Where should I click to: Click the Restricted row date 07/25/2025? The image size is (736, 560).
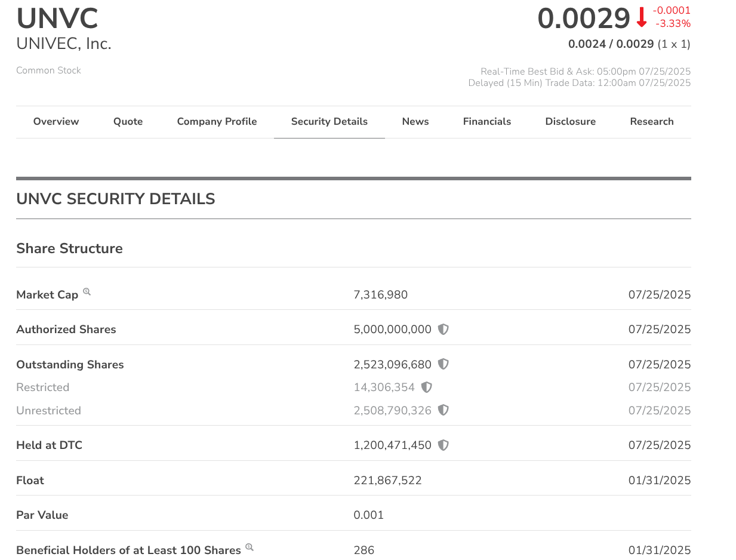point(660,387)
